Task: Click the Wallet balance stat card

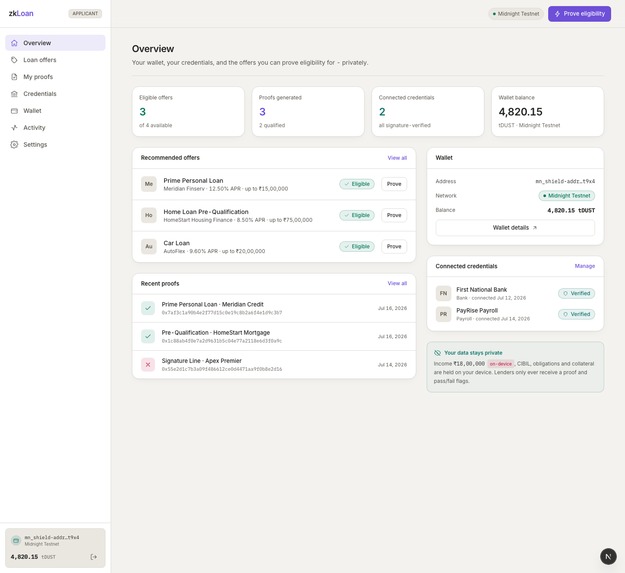Action: point(548,112)
